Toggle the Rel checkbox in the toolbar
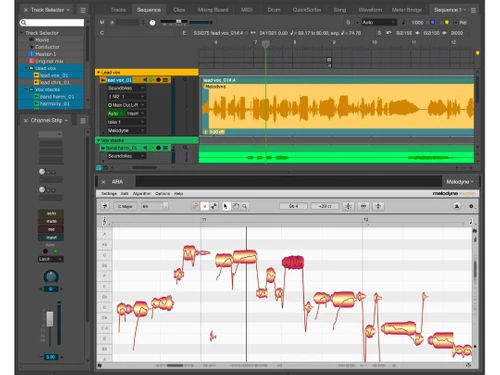The image size is (500, 375). 456,22
